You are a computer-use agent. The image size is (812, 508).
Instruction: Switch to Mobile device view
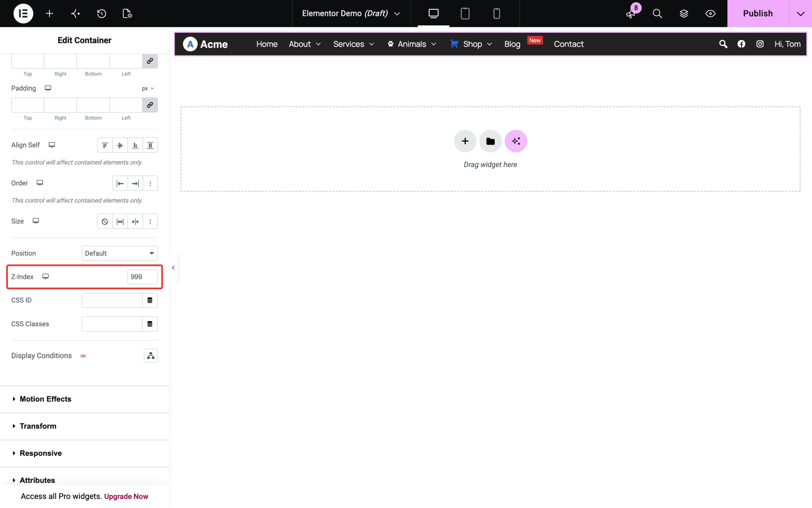point(497,13)
